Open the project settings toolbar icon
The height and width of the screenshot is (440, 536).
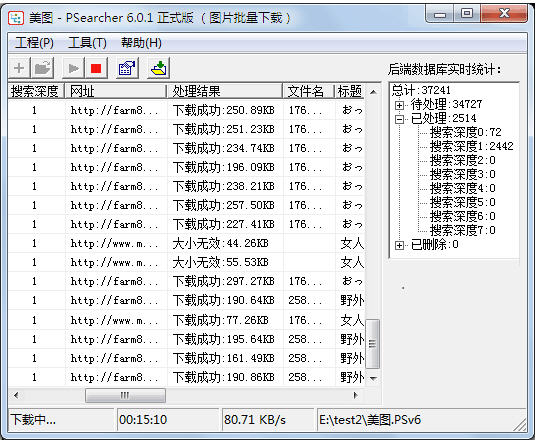pos(127,68)
